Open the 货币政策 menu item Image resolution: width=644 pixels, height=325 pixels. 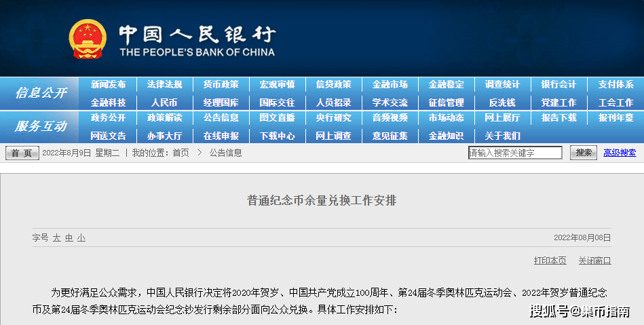pyautogui.click(x=221, y=85)
